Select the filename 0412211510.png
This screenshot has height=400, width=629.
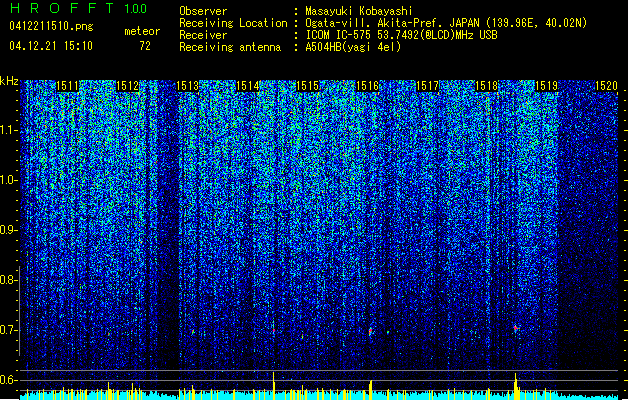51,26
